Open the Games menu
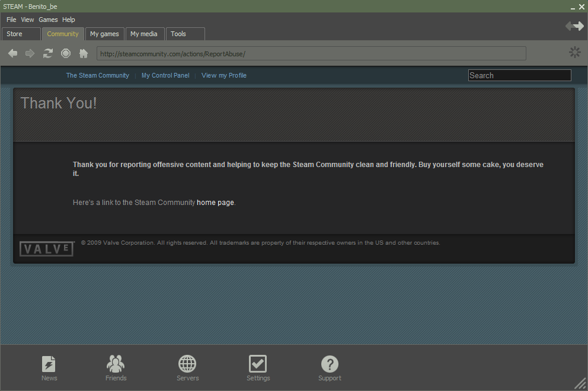This screenshot has height=391, width=588. click(48, 20)
